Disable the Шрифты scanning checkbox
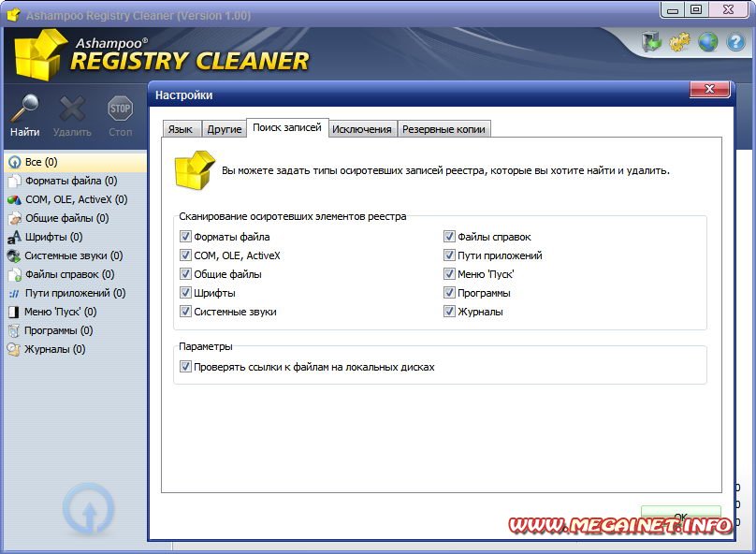Image resolution: width=756 pixels, height=554 pixels. point(185,293)
